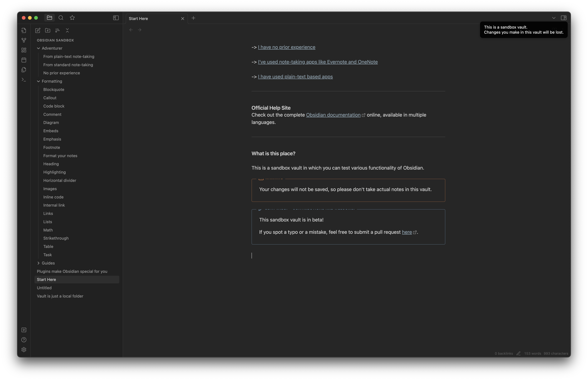
Task: Change sort order of the file list
Action: pyautogui.click(x=57, y=30)
